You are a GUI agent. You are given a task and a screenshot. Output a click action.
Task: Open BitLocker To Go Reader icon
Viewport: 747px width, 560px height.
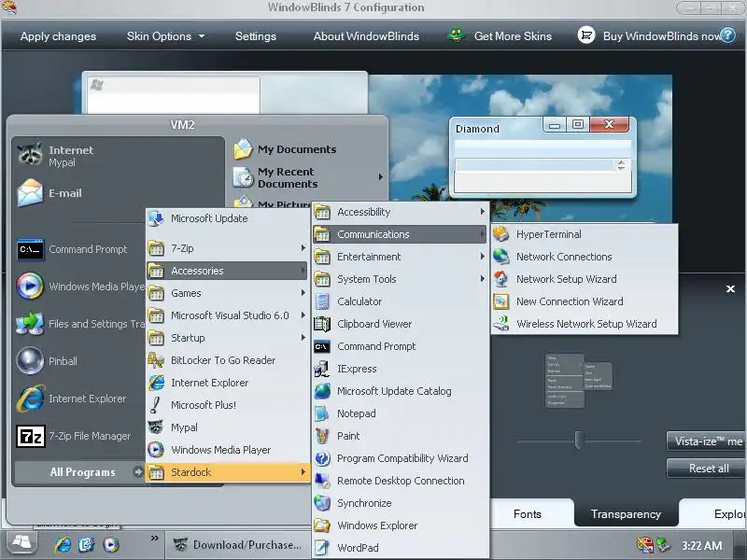point(156,360)
